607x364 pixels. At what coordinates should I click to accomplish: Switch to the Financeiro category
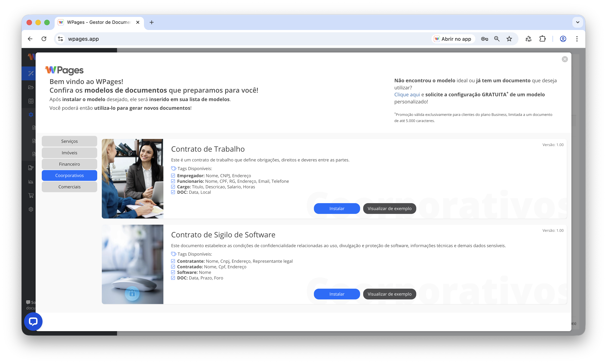click(69, 164)
